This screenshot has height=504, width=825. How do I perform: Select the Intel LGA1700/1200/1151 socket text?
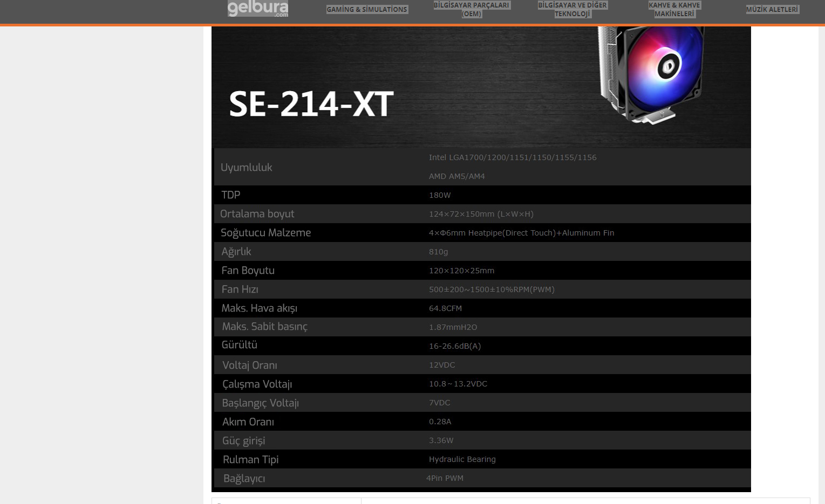click(513, 157)
